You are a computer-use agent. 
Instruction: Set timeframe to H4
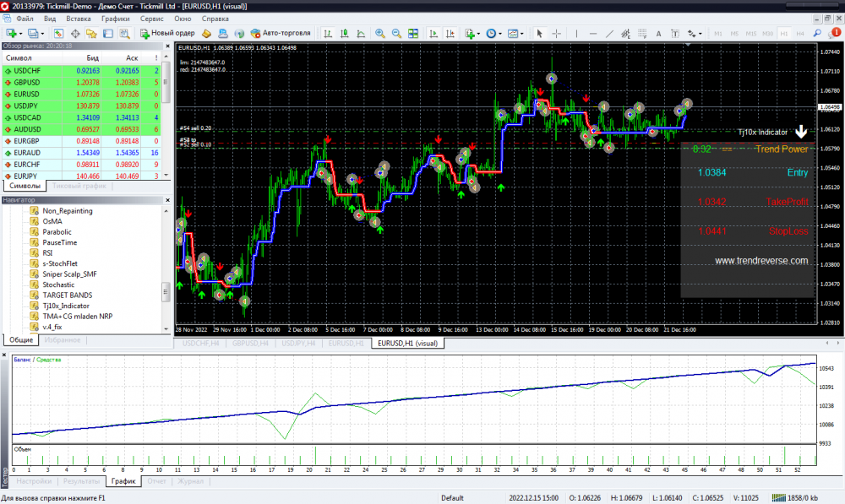coord(799,34)
